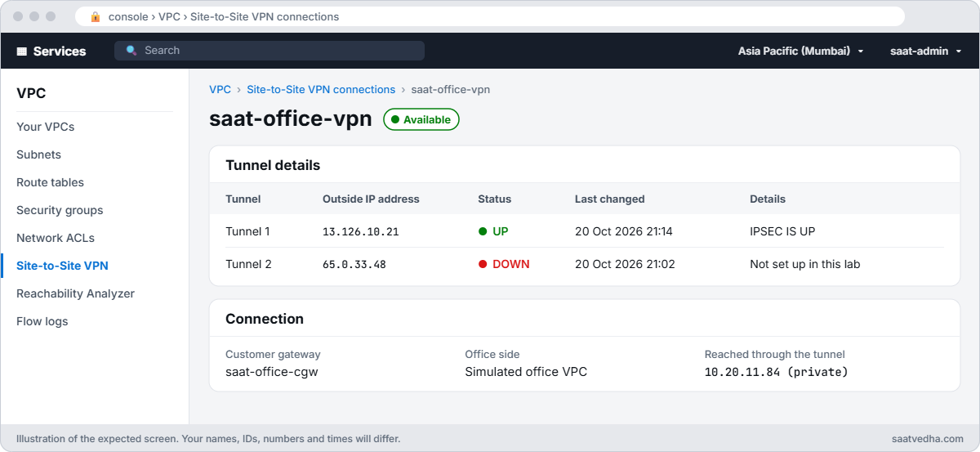Open Network ACLs sidebar item

56,238
